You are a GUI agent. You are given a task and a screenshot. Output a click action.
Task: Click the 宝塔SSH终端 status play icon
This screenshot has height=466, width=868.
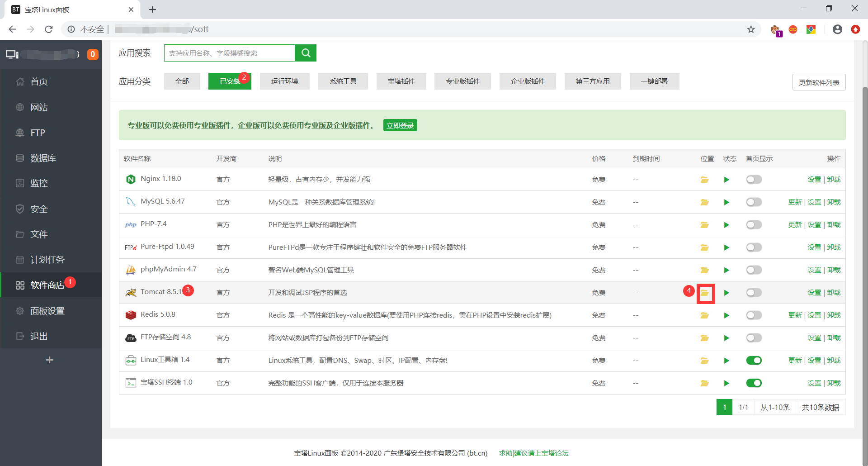(726, 383)
